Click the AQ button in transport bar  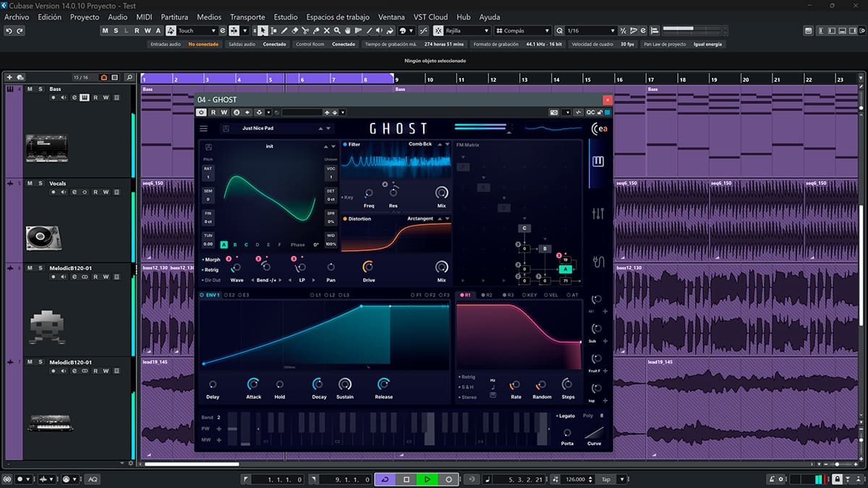click(x=93, y=479)
